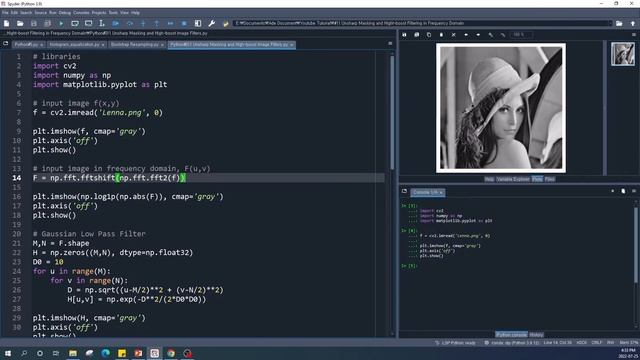Select the Python console tab

click(x=511, y=335)
